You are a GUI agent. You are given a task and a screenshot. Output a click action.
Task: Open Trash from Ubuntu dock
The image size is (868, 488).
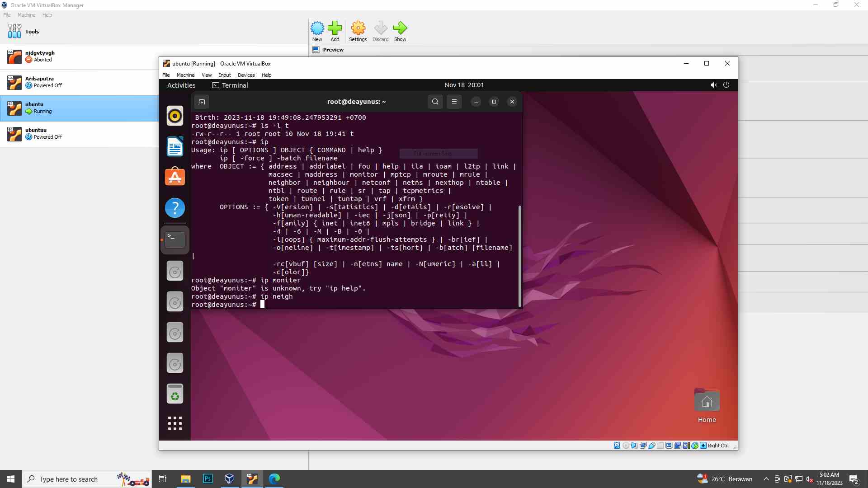click(175, 394)
